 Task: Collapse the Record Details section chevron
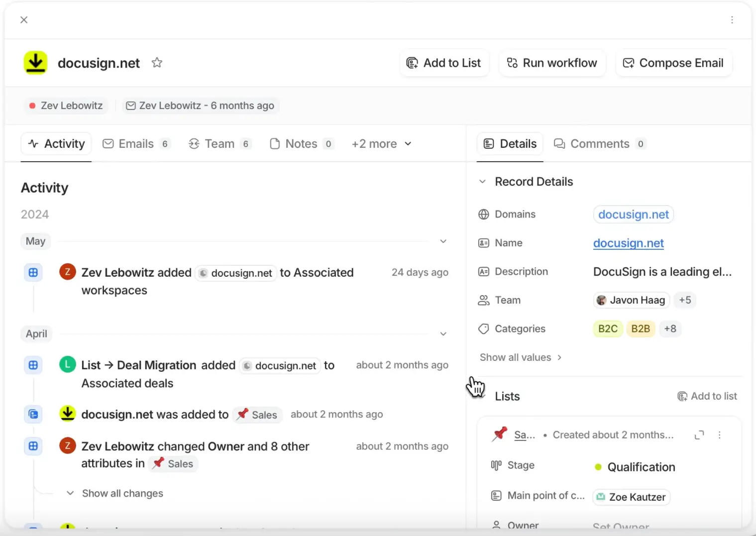(482, 182)
